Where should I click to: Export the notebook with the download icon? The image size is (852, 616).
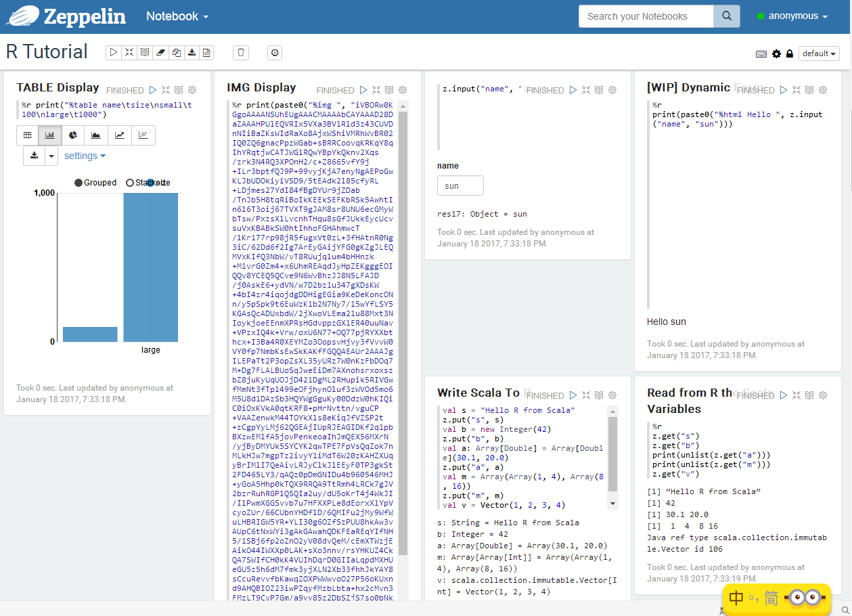[192, 52]
